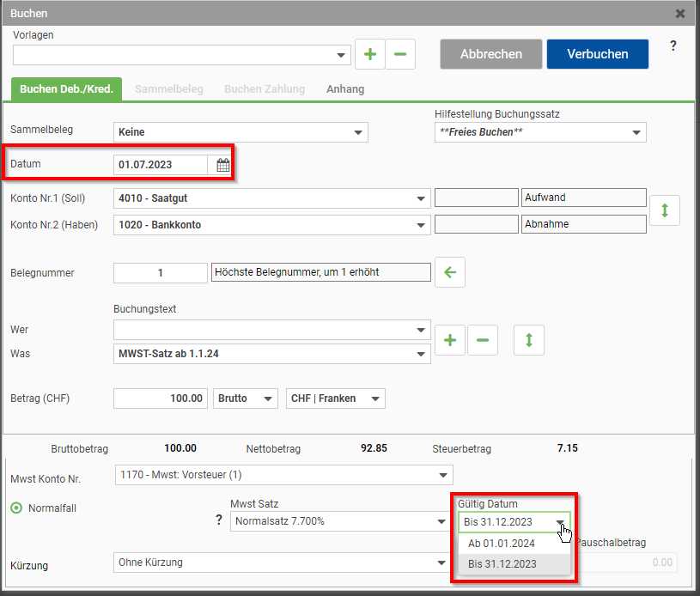Viewport: 700px width, 596px height.
Task: Open the Brutto amount type dropdown
Action: [x=246, y=398]
